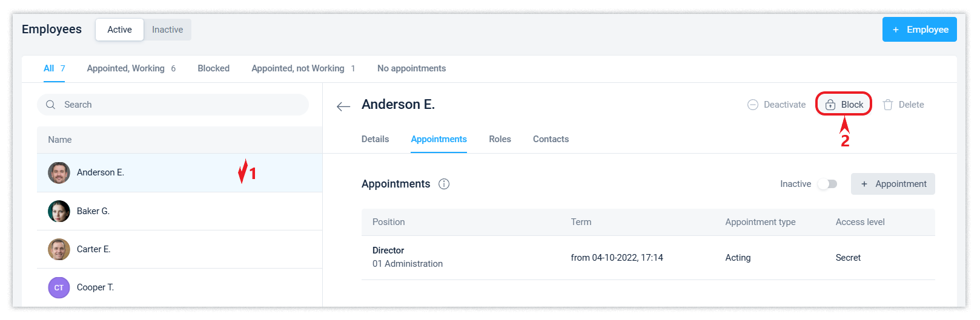Open the Details tab
This screenshot has width=980, height=320.
click(375, 139)
